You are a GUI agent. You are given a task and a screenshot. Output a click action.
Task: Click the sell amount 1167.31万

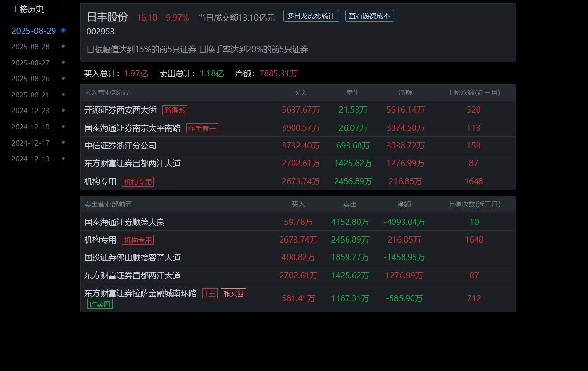(x=350, y=298)
